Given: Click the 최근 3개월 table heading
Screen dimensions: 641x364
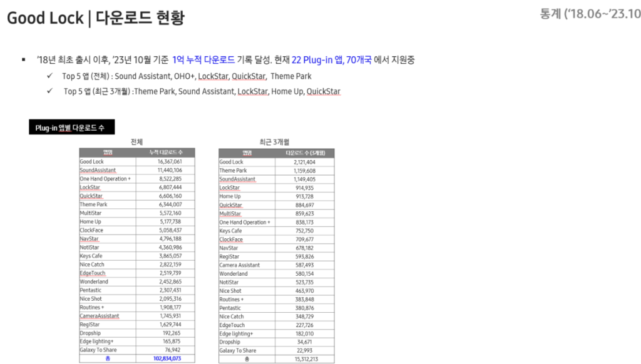Looking at the screenshot, I should tap(274, 142).
